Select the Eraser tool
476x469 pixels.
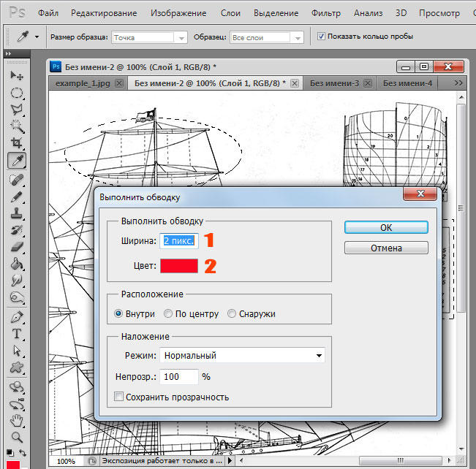click(16, 248)
